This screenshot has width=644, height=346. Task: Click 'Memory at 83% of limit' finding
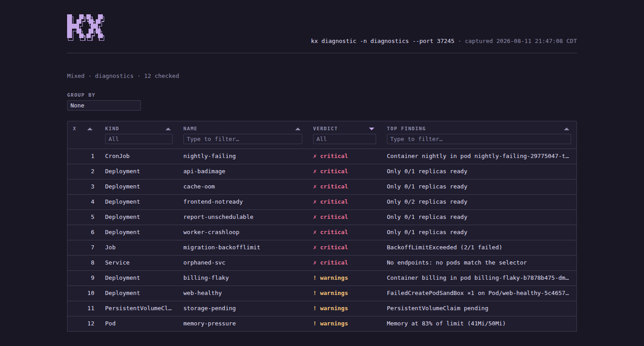tap(446, 324)
